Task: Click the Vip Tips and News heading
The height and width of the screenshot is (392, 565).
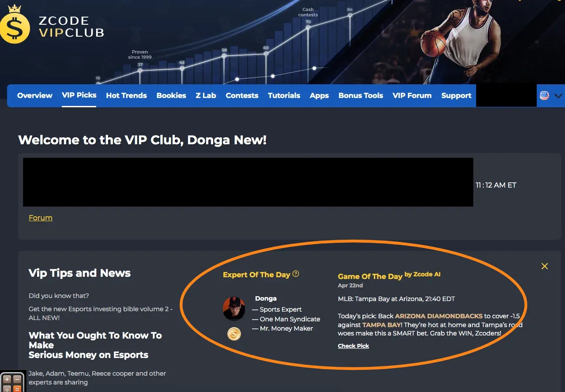Action: click(x=79, y=273)
